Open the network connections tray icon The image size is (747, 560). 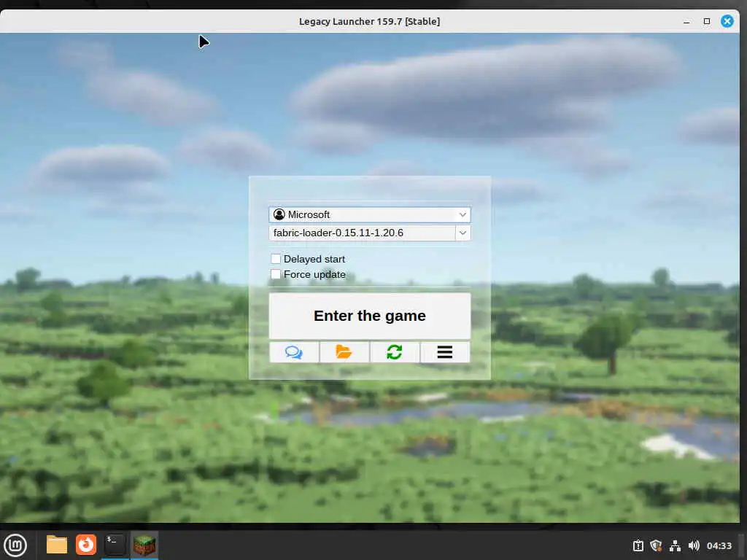pos(675,545)
